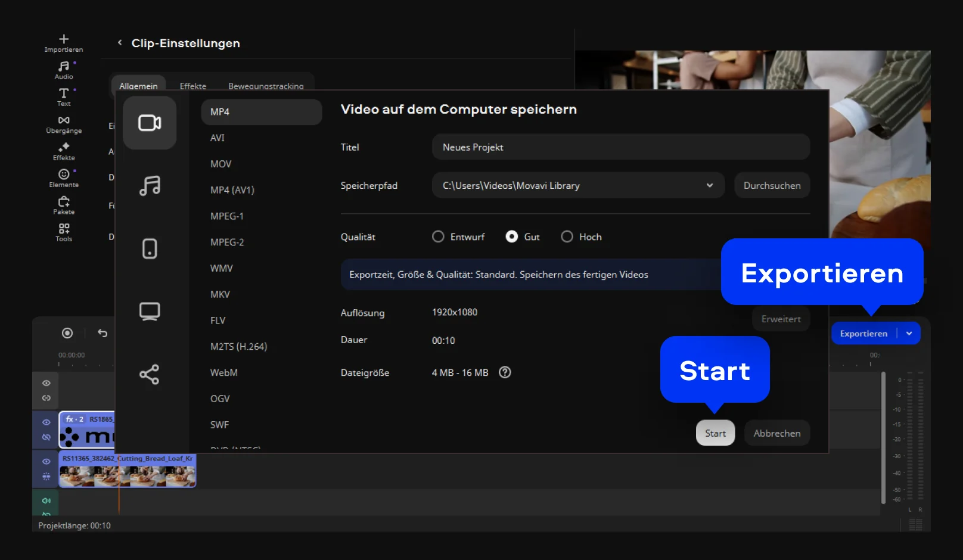963x560 pixels.
Task: Hide the video track with eye
Action: click(x=46, y=461)
